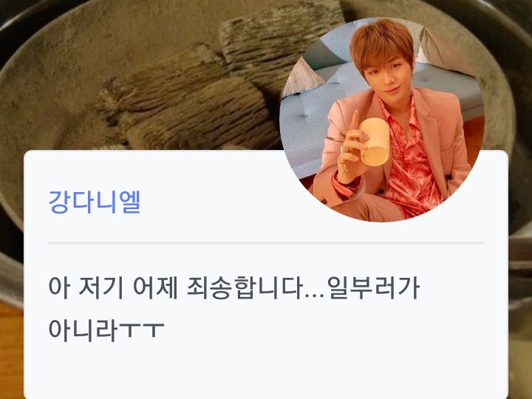532x399 pixels.
Task: Tap the second message line 아니라ㅜㅜ
Action: pyautogui.click(x=106, y=329)
